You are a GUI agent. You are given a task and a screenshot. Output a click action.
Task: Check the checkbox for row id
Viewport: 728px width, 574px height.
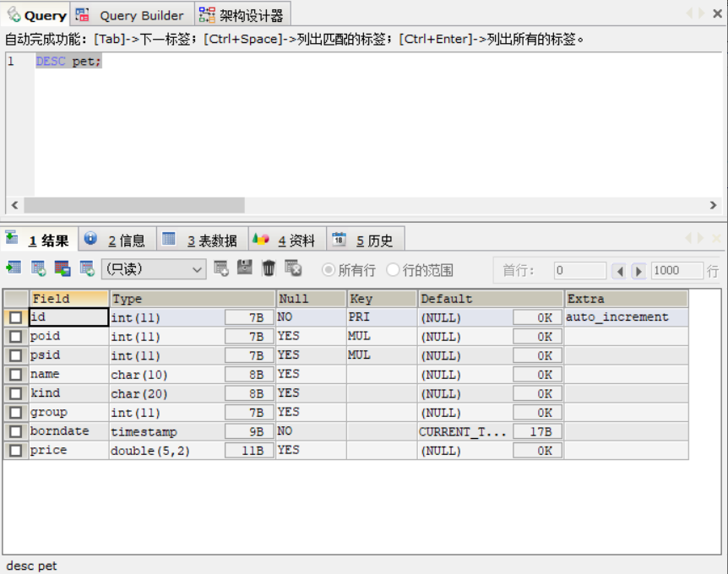[x=15, y=317]
